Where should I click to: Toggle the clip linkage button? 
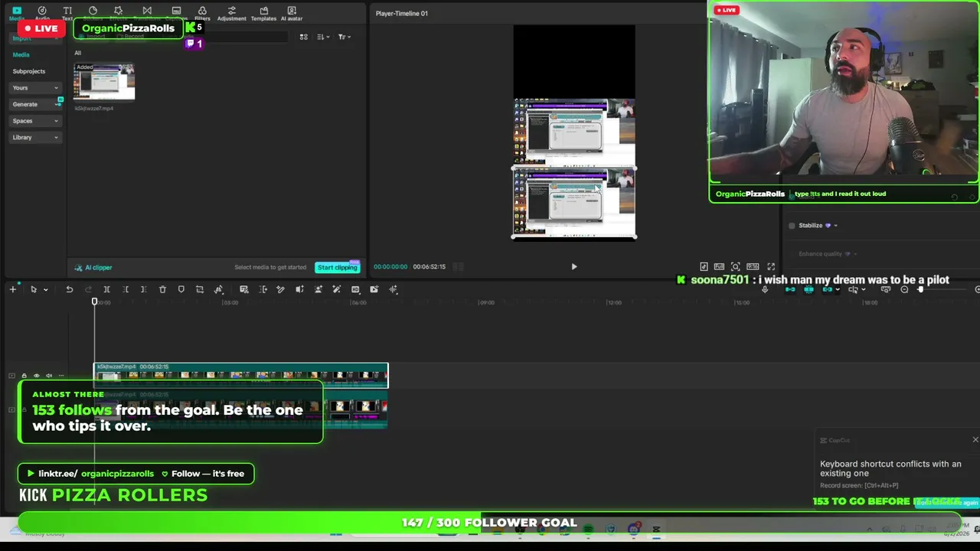pyautogui.click(x=827, y=289)
